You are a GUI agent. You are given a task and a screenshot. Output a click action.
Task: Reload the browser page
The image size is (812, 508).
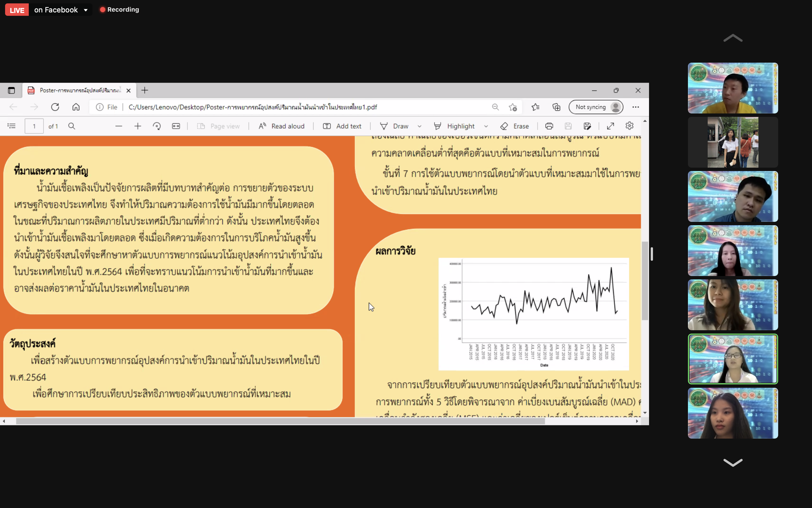pos(55,107)
